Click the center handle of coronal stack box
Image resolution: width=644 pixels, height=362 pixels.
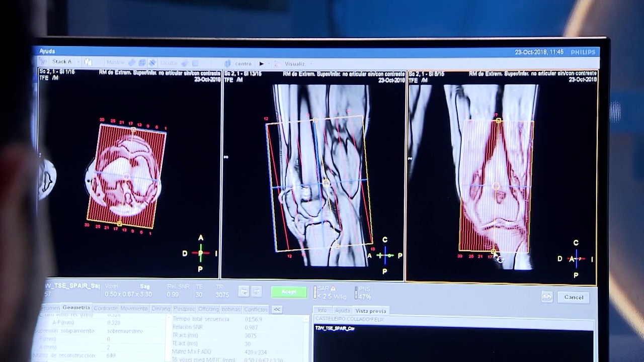click(496, 186)
